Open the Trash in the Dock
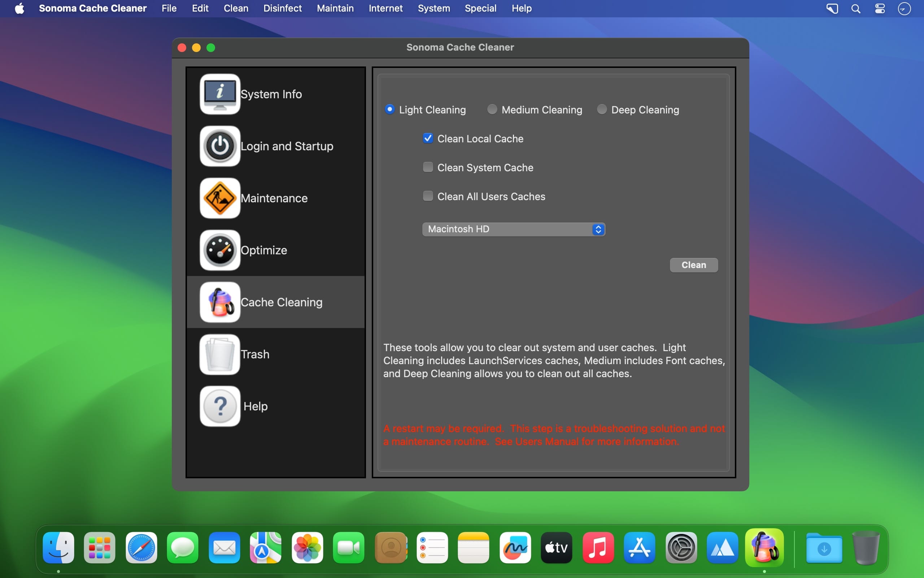924x578 pixels. (x=866, y=547)
